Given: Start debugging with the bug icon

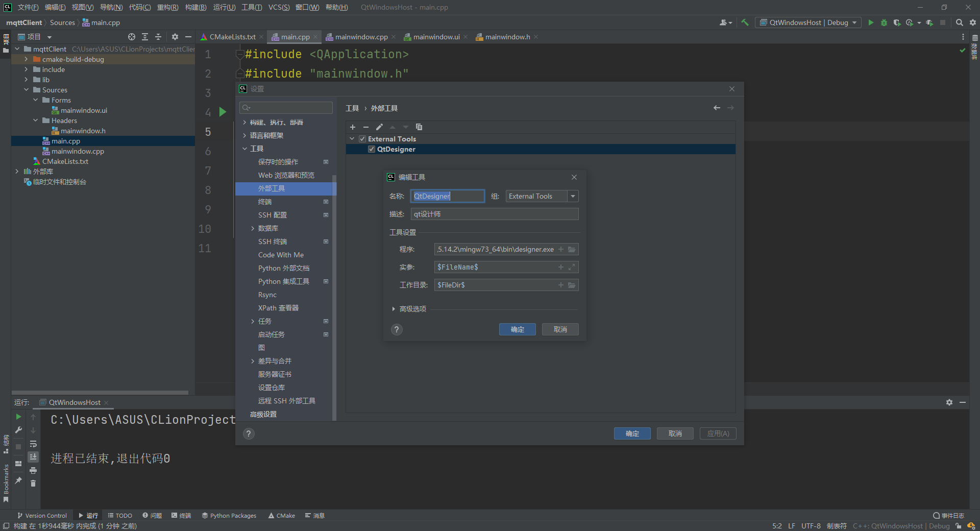Looking at the screenshot, I should click(x=884, y=22).
